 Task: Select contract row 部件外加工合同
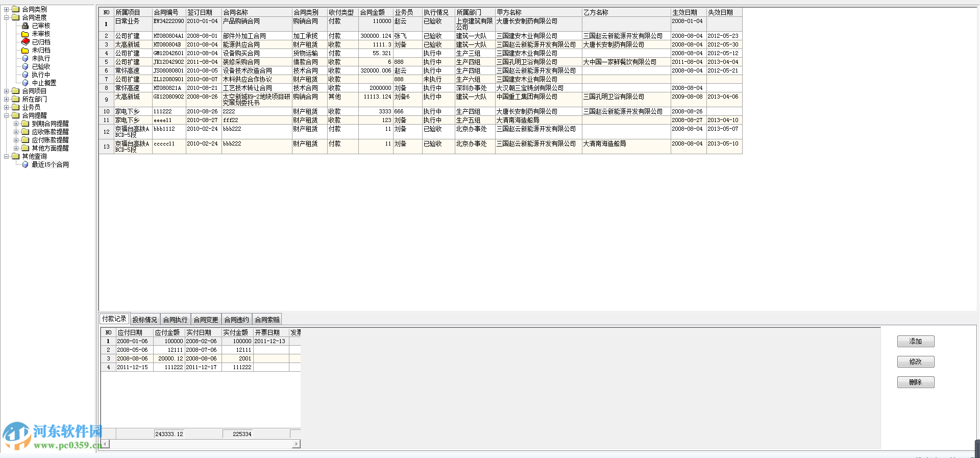421,36
